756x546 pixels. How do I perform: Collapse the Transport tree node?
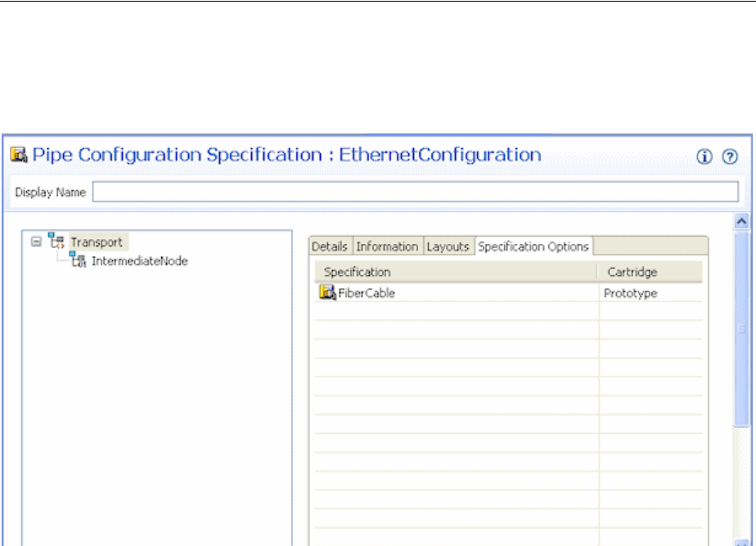36,241
